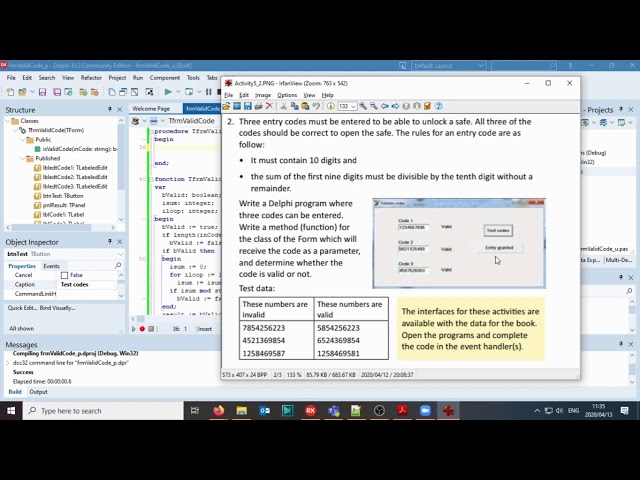
Task: Click the macro record red dot below editor
Action: 142,329
